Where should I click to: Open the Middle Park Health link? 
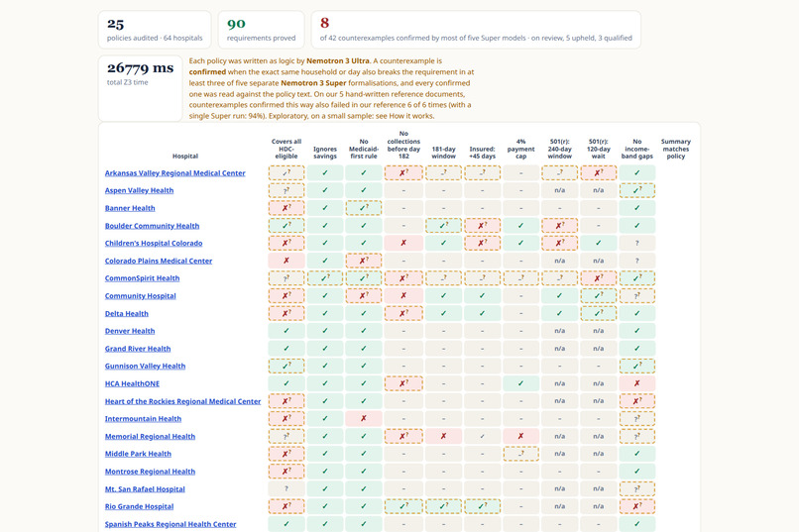[138, 454]
